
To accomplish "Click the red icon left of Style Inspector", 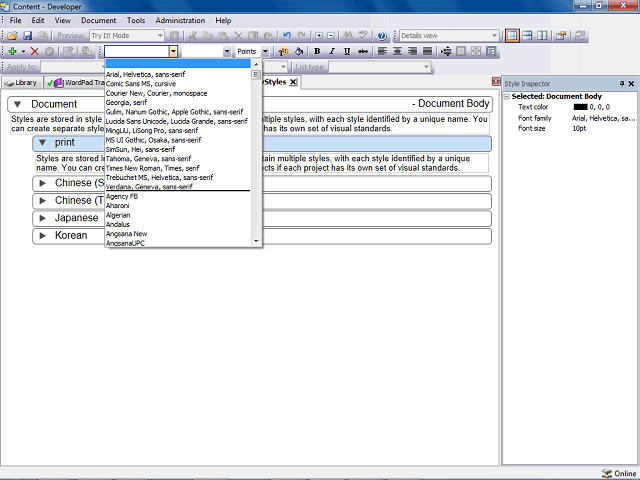I will coord(496,82).
